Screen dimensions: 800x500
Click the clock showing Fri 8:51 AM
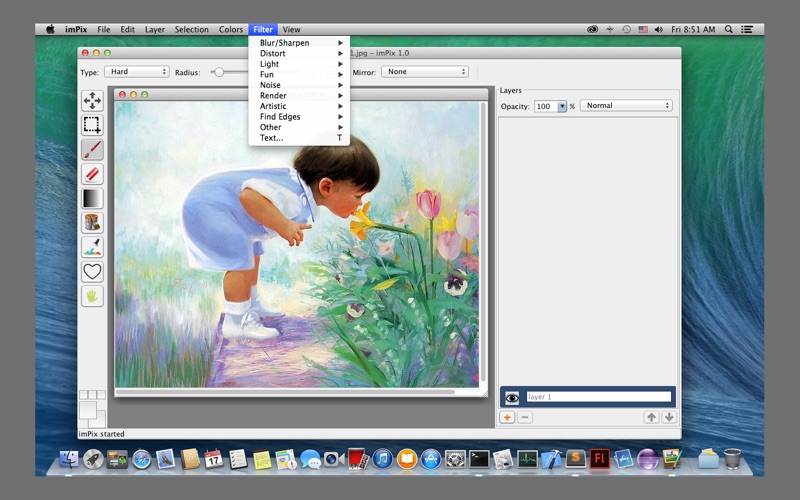(693, 30)
